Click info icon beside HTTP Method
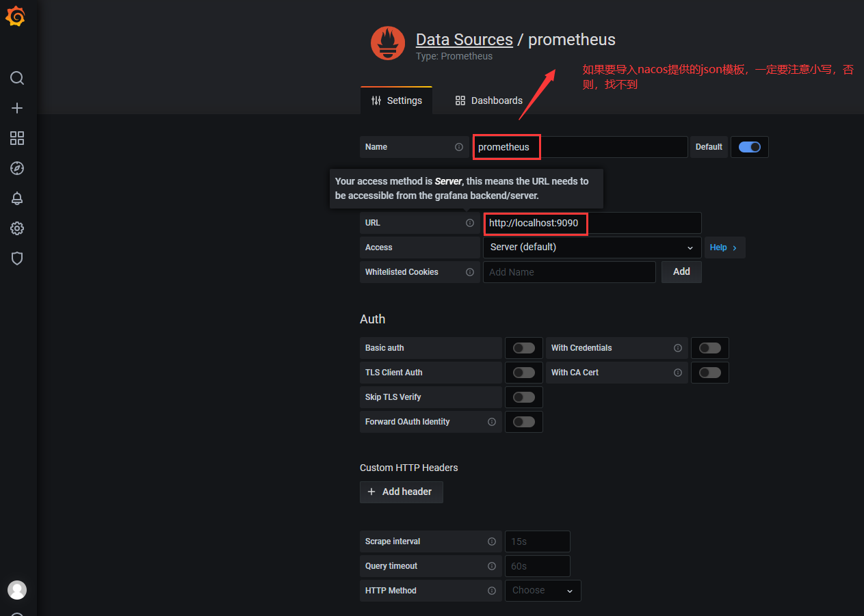Screen dimensions: 864x616 492,591
